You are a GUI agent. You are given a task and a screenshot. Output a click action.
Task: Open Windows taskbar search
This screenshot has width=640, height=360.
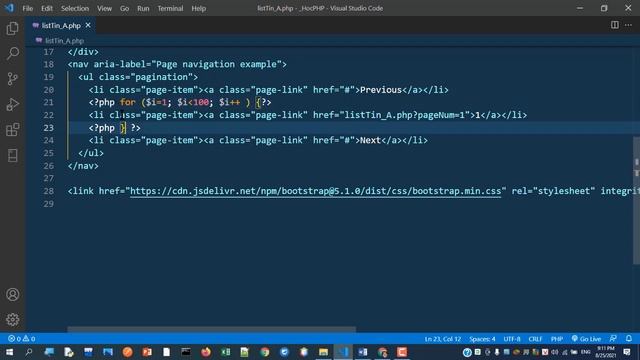[29, 352]
